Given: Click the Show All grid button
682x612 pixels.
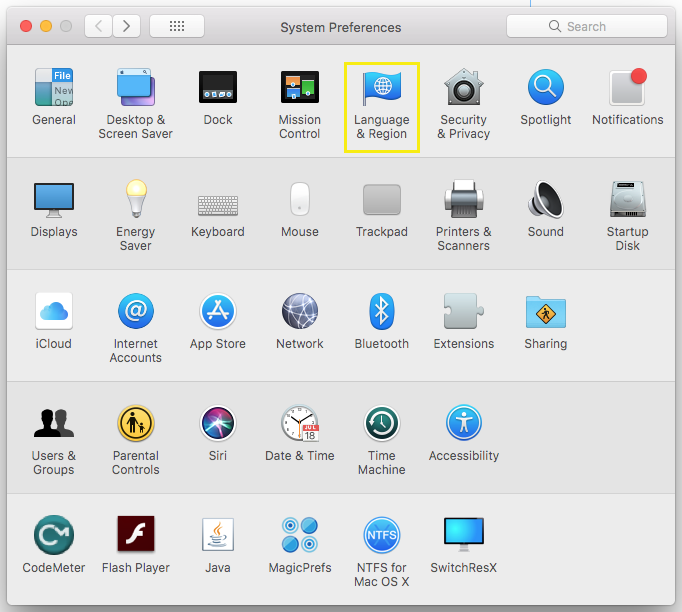Looking at the screenshot, I should tap(177, 26).
